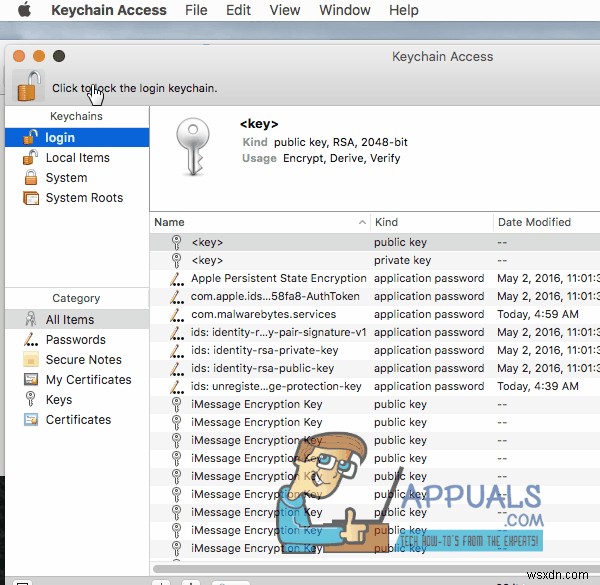Click the key icon of the <key> public key row
The image size is (600, 585).
pos(176,242)
